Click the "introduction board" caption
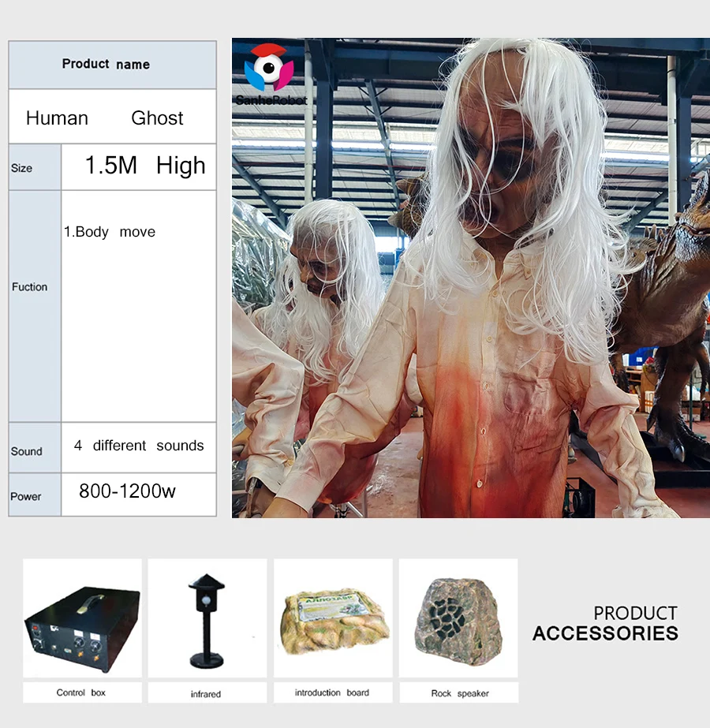The image size is (710, 728). pos(332,693)
